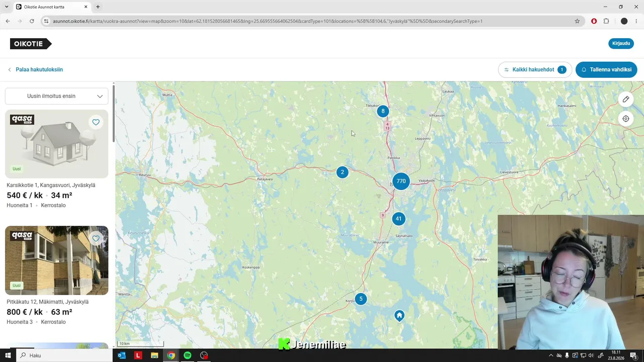Click the 800 € / kk price
This screenshot has width=644, height=362.
point(25,312)
